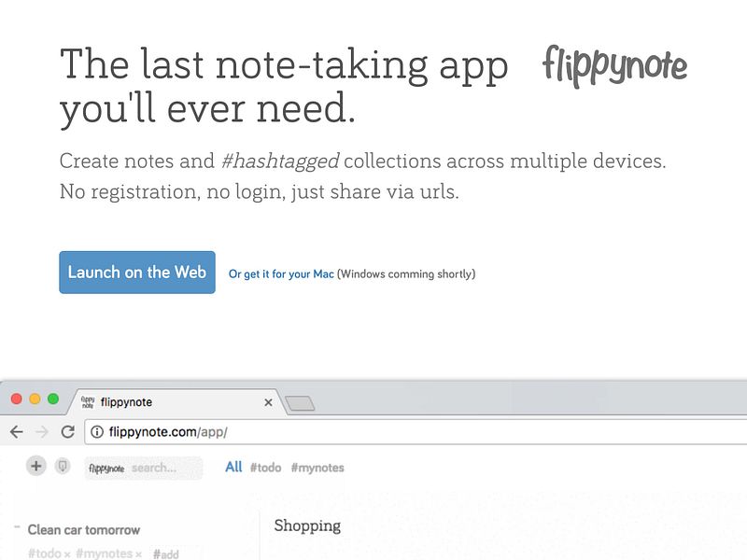
Task: Click the flippynote favicon in the tab
Action: pos(88,402)
